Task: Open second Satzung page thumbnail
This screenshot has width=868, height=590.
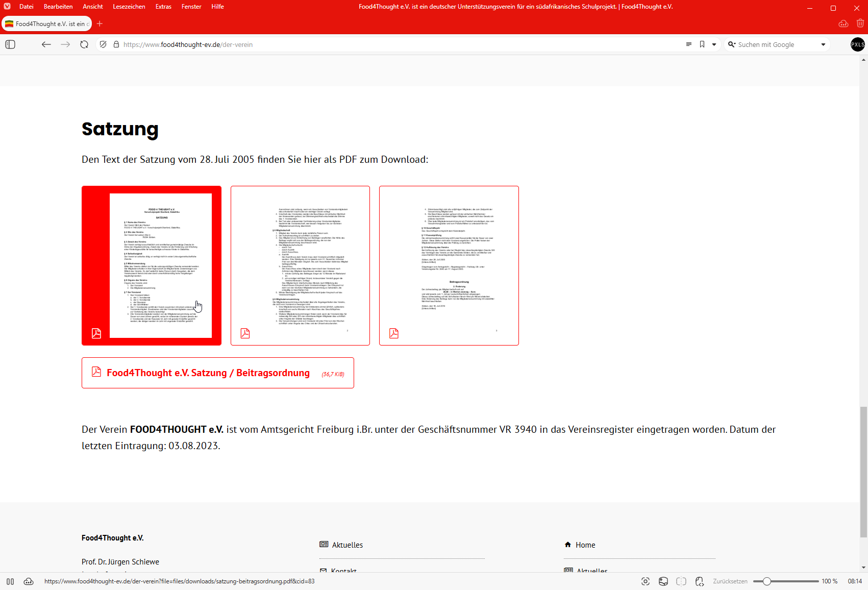Action: 300,265
